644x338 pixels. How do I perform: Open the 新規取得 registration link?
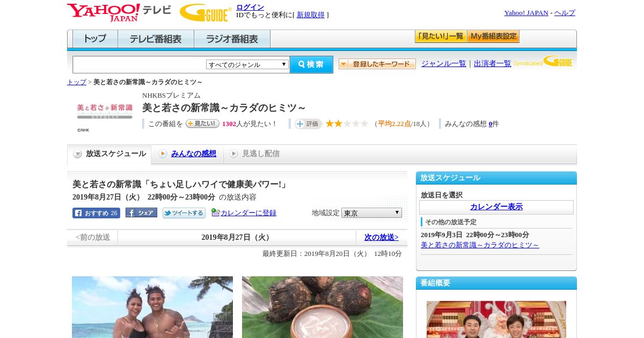(311, 15)
